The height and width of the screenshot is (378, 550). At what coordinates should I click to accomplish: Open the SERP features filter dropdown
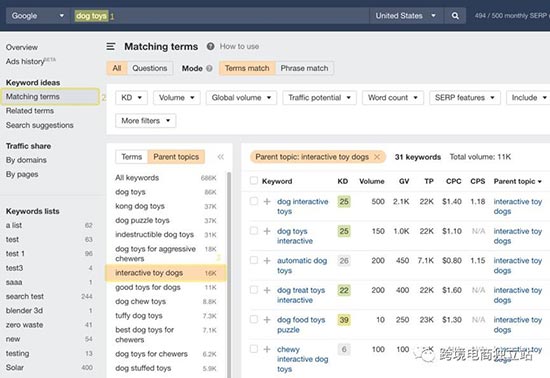[x=465, y=97]
